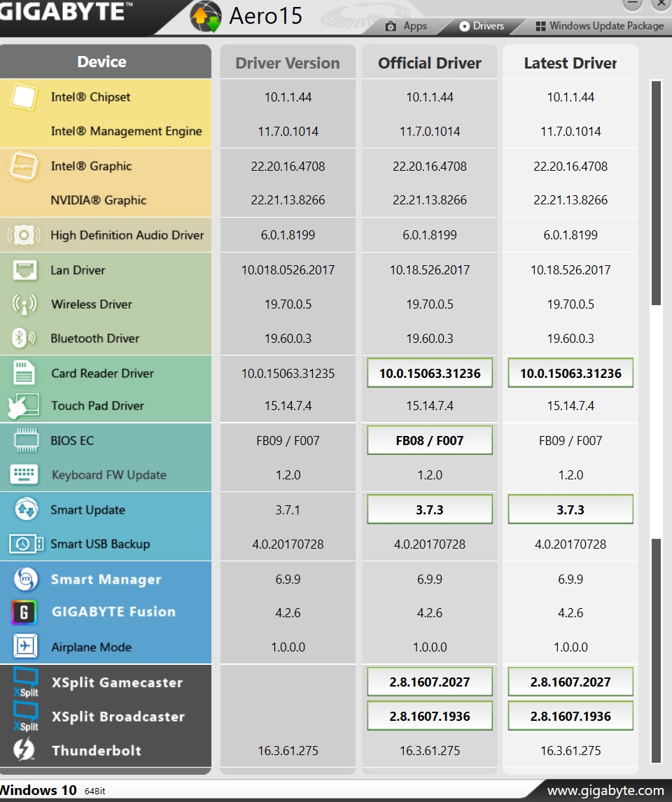This screenshot has height=802, width=672.
Task: Select BIOS EC official driver FB08 / F007
Action: click(430, 440)
